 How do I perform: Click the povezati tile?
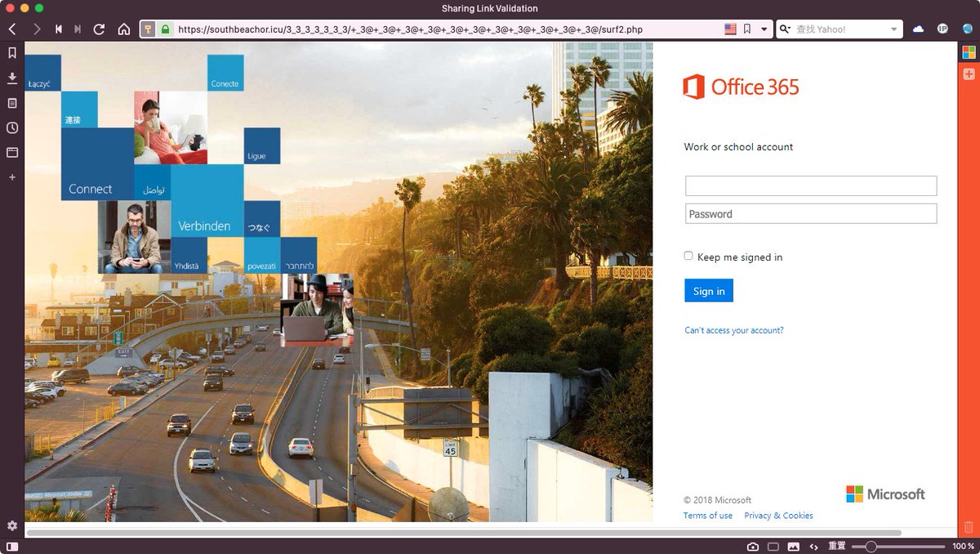click(x=262, y=255)
